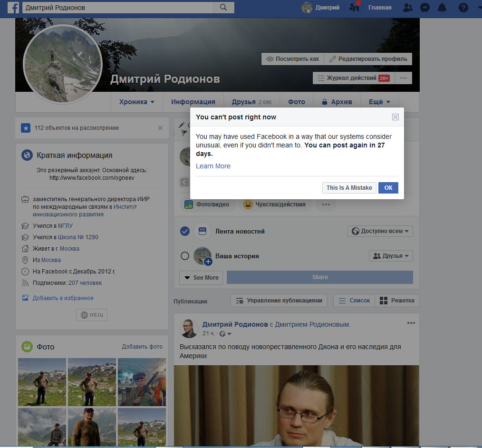Open the Хроника dropdown tab

pos(137,102)
